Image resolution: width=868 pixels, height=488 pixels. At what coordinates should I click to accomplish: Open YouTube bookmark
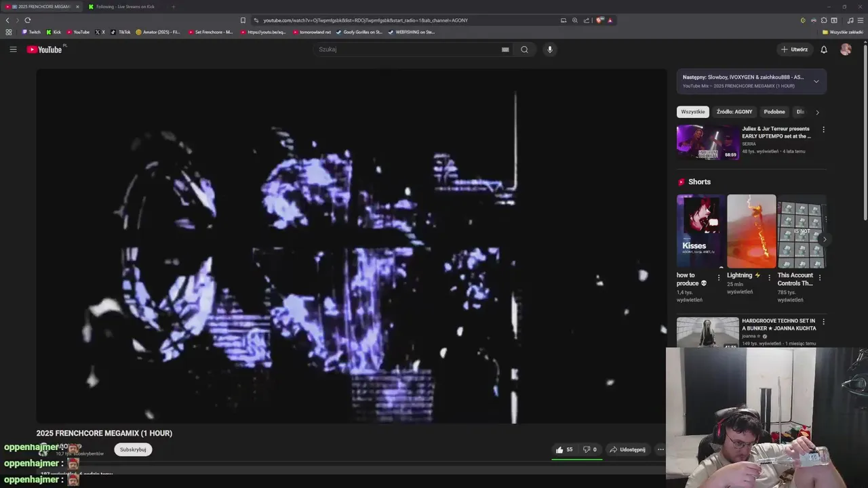pos(78,32)
